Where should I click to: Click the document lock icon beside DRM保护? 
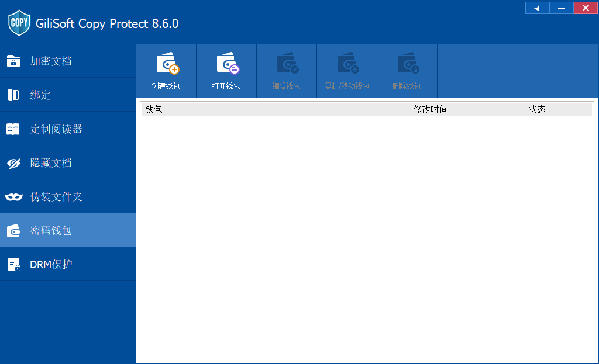tap(14, 264)
